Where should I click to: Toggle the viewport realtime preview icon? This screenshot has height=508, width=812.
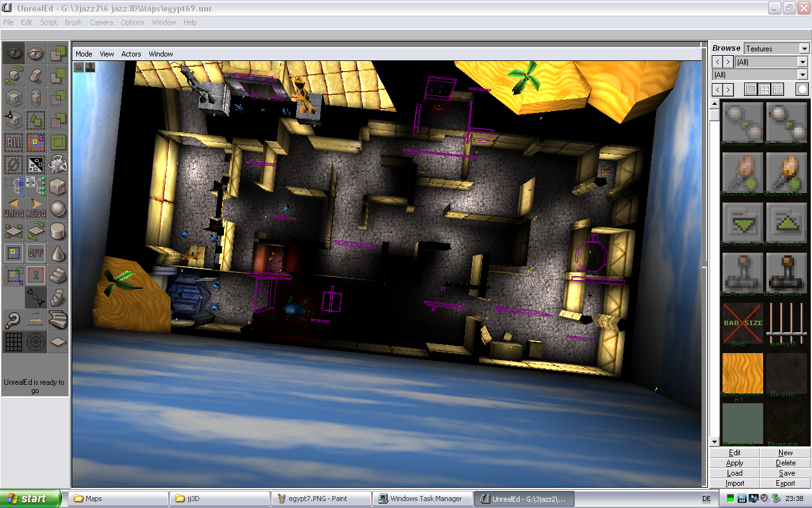[x=79, y=66]
